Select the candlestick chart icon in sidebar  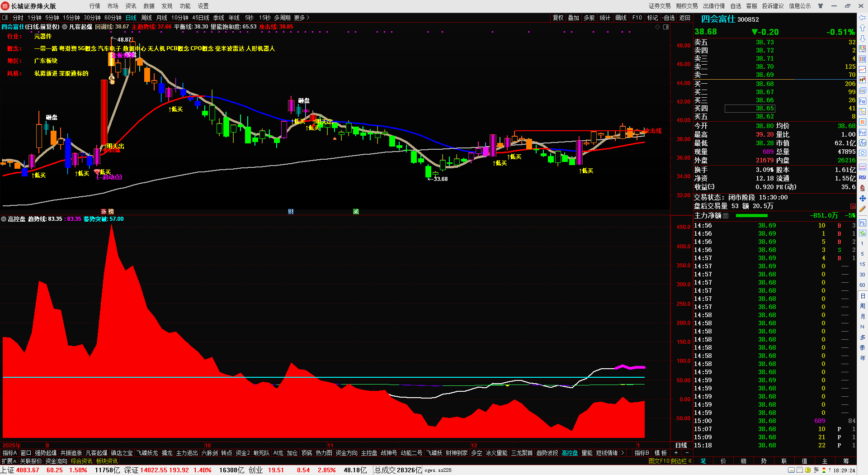[x=863, y=80]
